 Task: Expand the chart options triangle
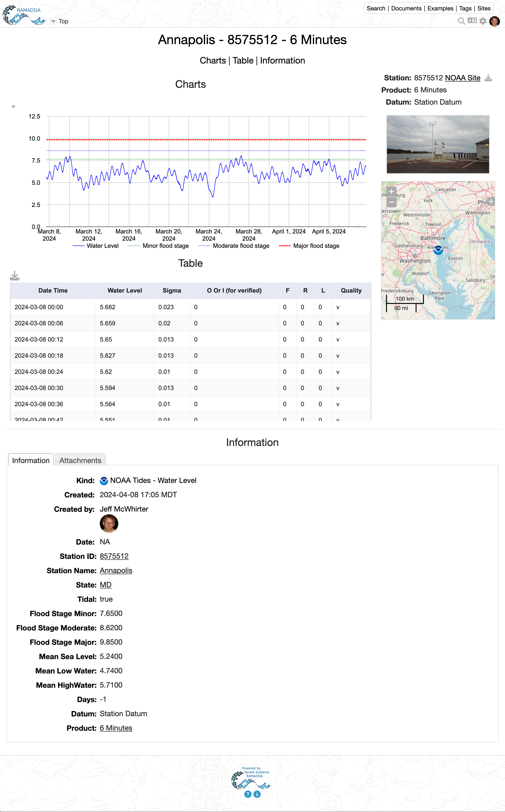coord(13,107)
